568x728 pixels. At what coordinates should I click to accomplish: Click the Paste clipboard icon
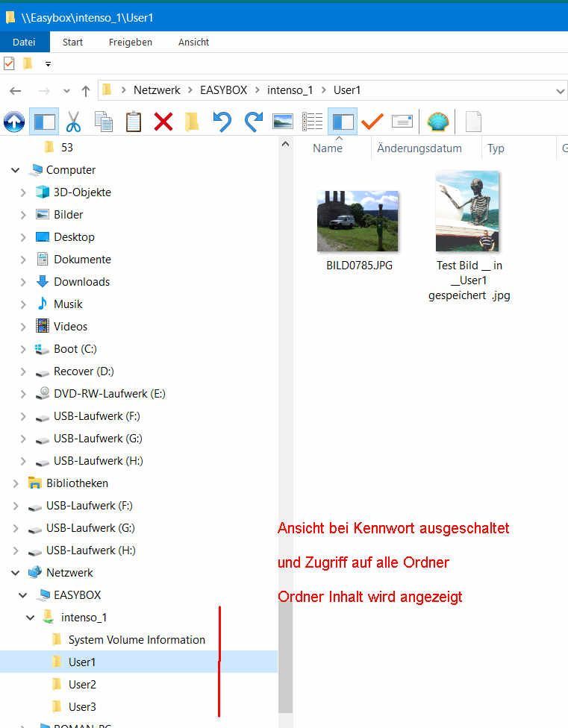[134, 122]
